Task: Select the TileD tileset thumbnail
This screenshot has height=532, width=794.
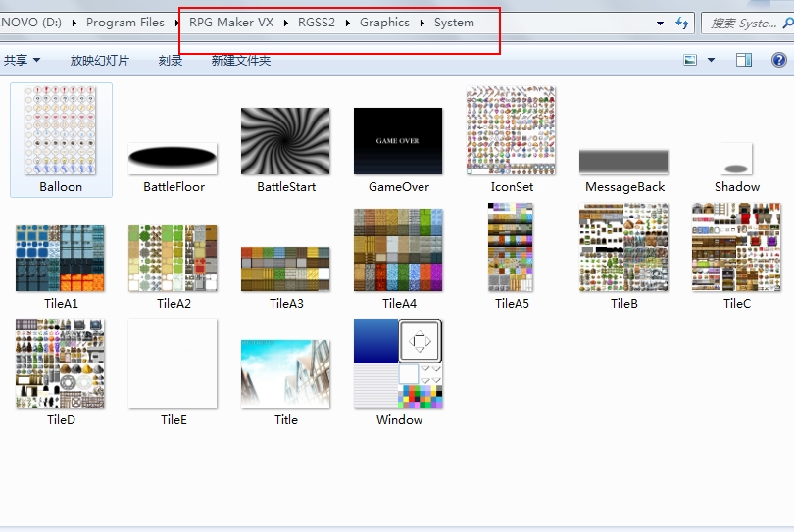Action: [60, 363]
